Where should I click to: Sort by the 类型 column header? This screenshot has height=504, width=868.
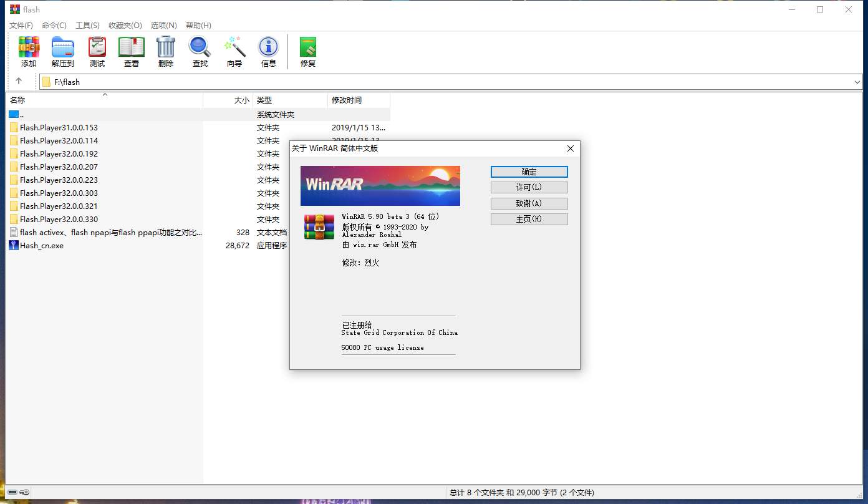click(290, 100)
